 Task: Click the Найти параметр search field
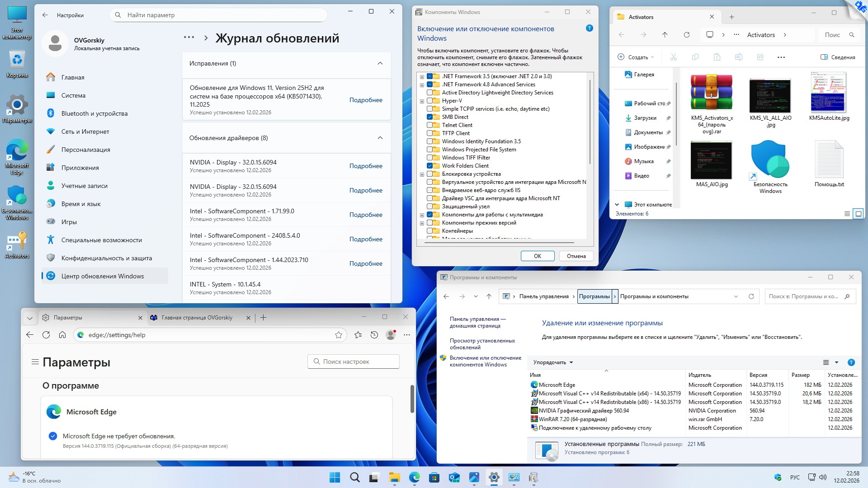coord(218,15)
